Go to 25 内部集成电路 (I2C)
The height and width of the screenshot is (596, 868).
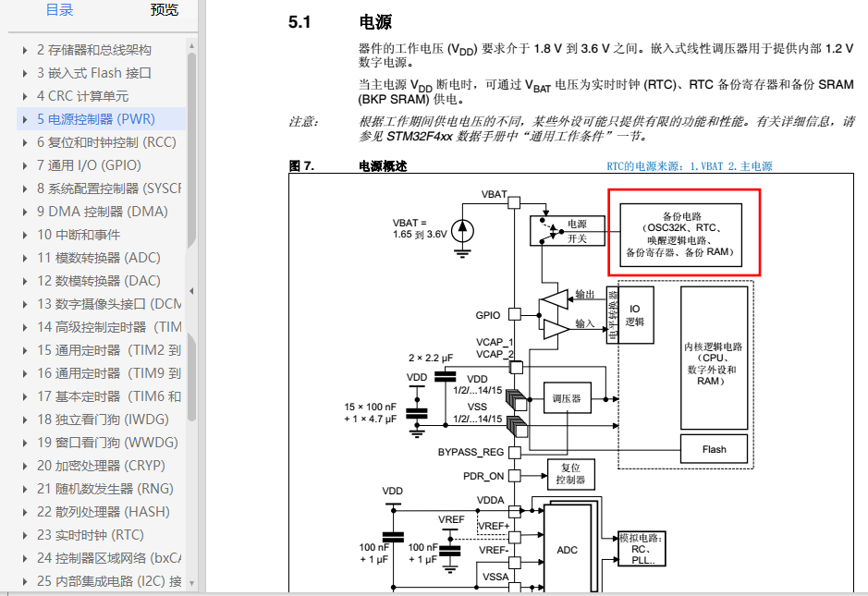point(109,581)
